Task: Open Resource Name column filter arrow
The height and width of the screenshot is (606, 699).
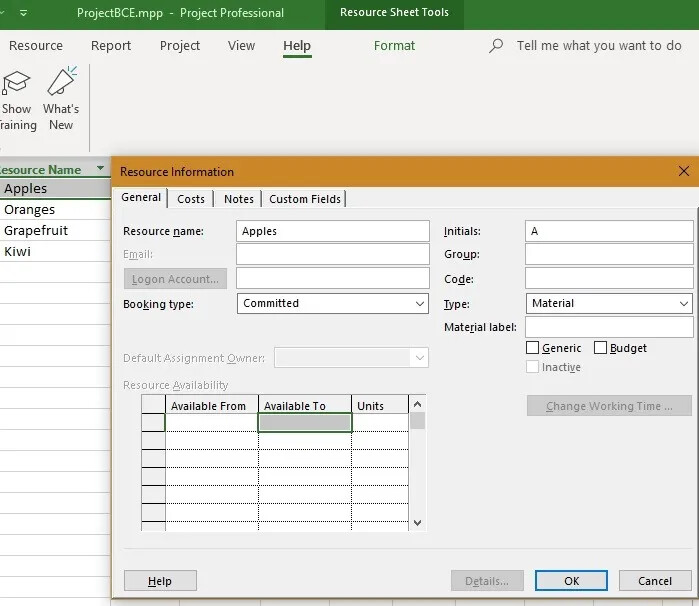Action: point(100,169)
